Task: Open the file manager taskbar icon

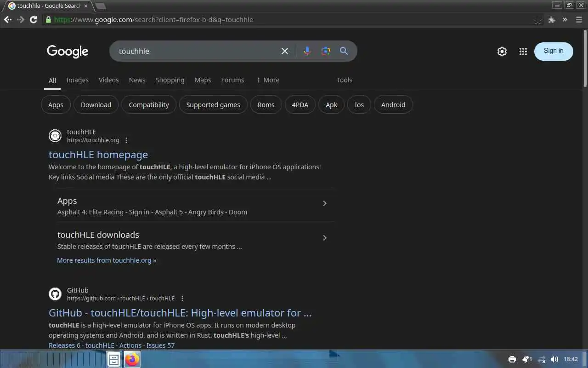Action: [114, 359]
